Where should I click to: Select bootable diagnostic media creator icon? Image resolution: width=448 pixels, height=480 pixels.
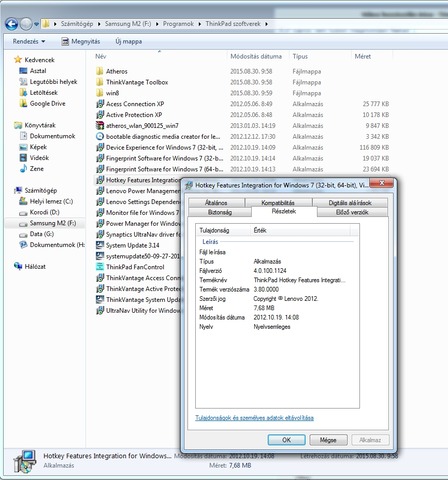(100, 136)
